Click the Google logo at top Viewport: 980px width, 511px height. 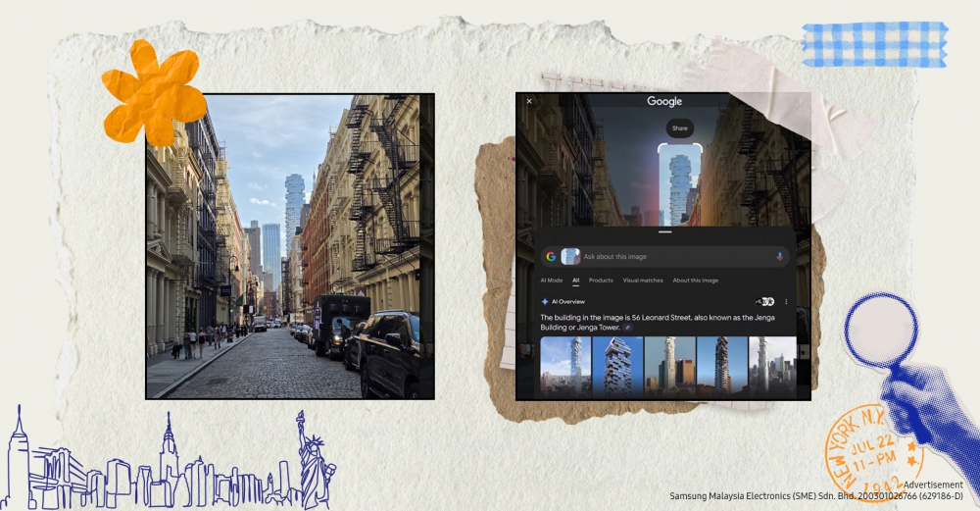tap(663, 101)
